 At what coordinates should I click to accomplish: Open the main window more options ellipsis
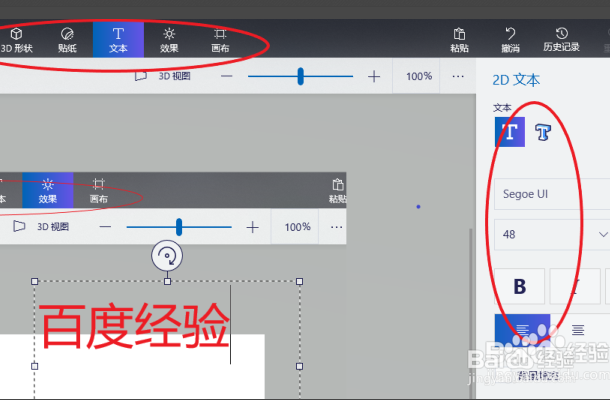(x=458, y=76)
